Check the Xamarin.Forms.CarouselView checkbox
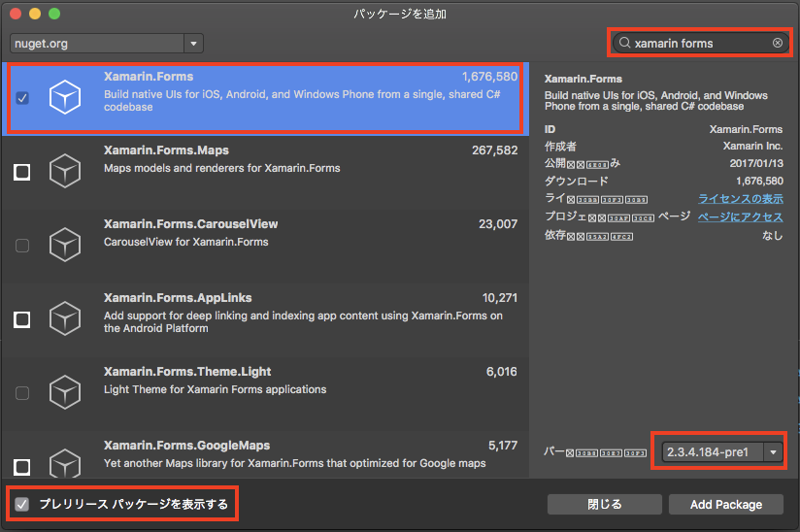Viewport: 800px width, 532px height. coord(22,246)
